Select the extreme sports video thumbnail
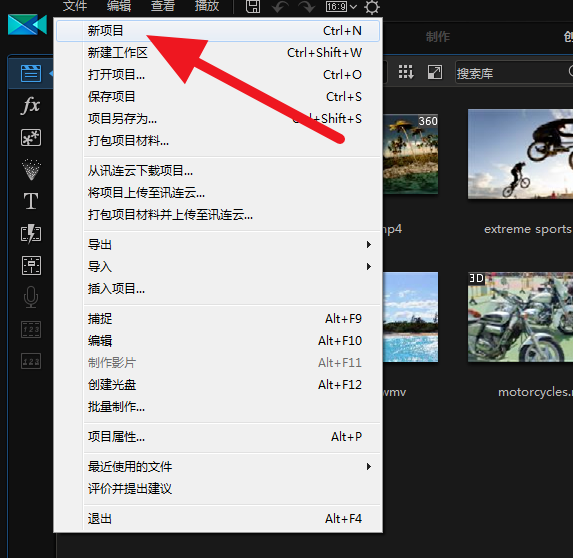Screen dimensions: 573x558 pos(520,154)
